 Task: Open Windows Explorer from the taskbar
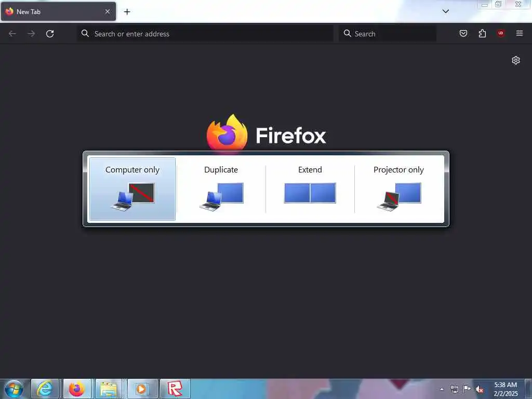(x=109, y=389)
